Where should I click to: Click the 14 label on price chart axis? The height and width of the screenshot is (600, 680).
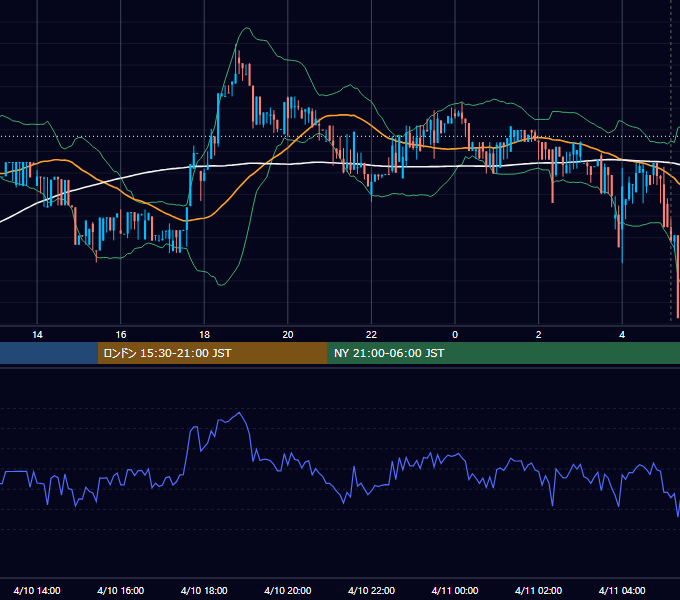pos(37,335)
